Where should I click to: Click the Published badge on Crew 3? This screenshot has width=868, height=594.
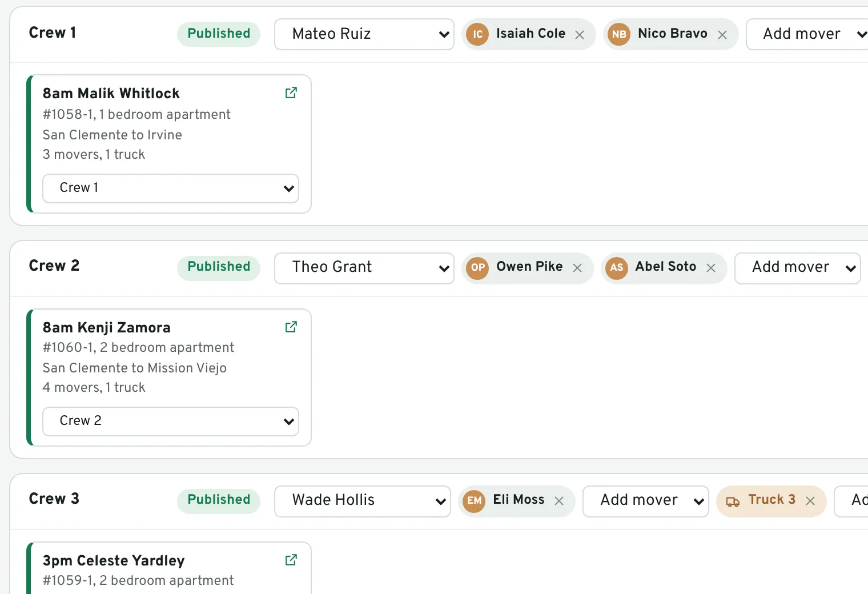219,500
